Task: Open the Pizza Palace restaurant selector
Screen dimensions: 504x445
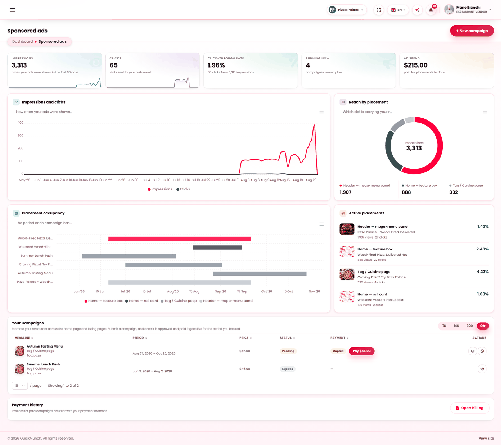Action: pos(347,10)
